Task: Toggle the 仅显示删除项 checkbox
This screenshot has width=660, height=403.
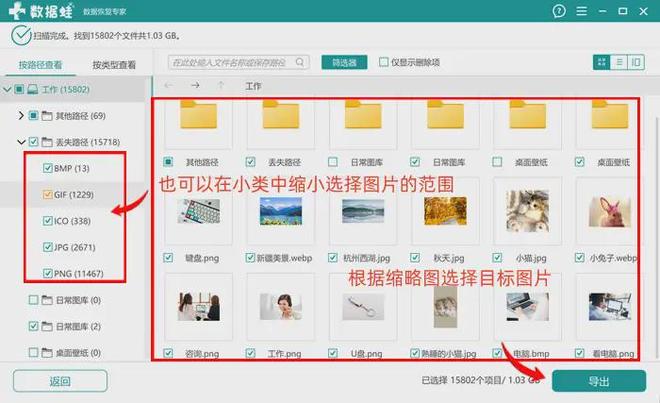Action: point(383,62)
